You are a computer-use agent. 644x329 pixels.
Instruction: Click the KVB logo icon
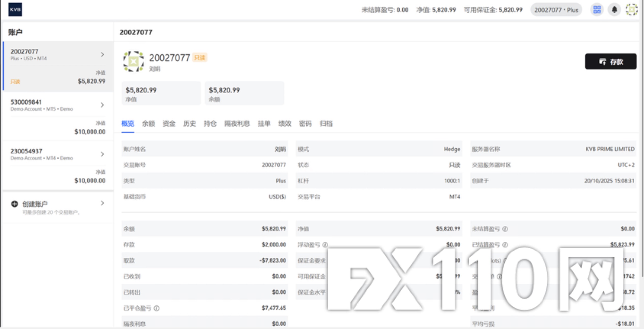coord(15,9)
